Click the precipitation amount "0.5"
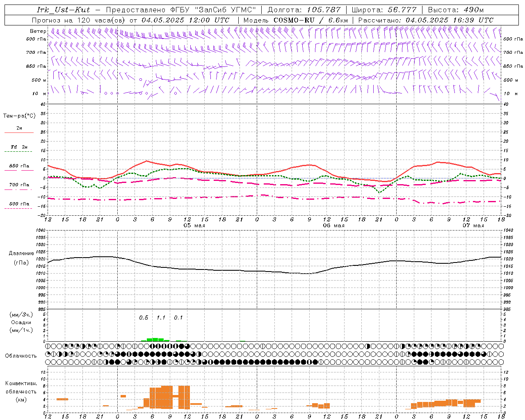Image resolution: width=525 pixels, height=420 pixels. 144,318
